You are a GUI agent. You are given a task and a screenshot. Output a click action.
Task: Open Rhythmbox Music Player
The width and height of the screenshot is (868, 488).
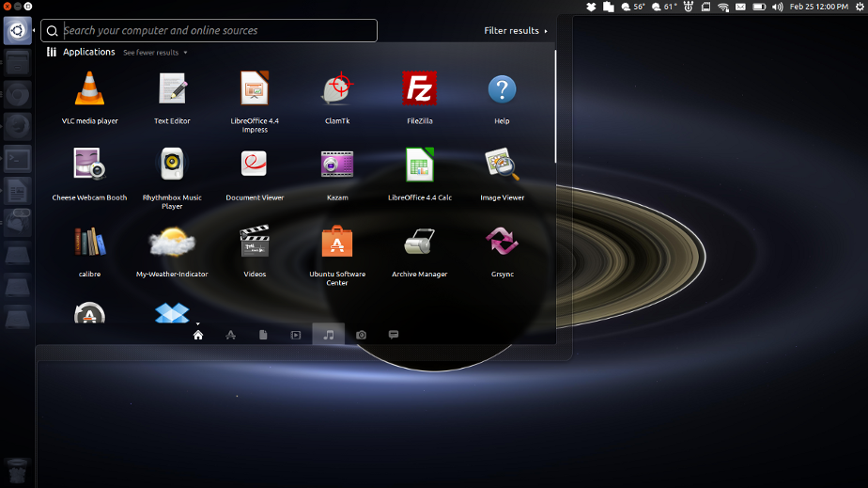coord(172,178)
